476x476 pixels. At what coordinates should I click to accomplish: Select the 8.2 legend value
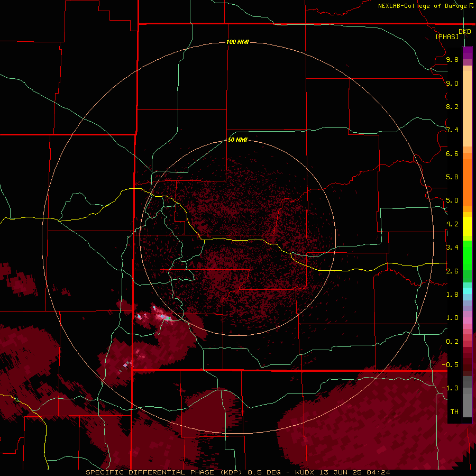point(452,106)
